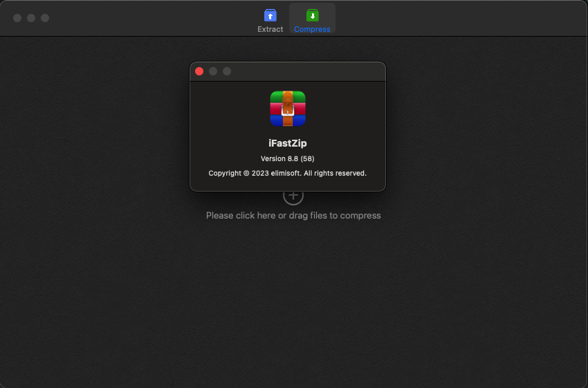Click the About dialog's disabled zoom button

tap(227, 71)
